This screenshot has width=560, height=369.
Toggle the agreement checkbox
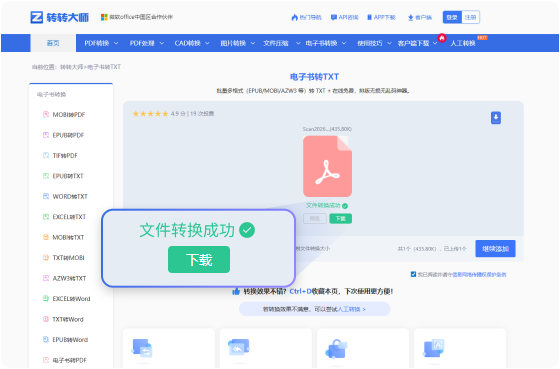coord(413,274)
